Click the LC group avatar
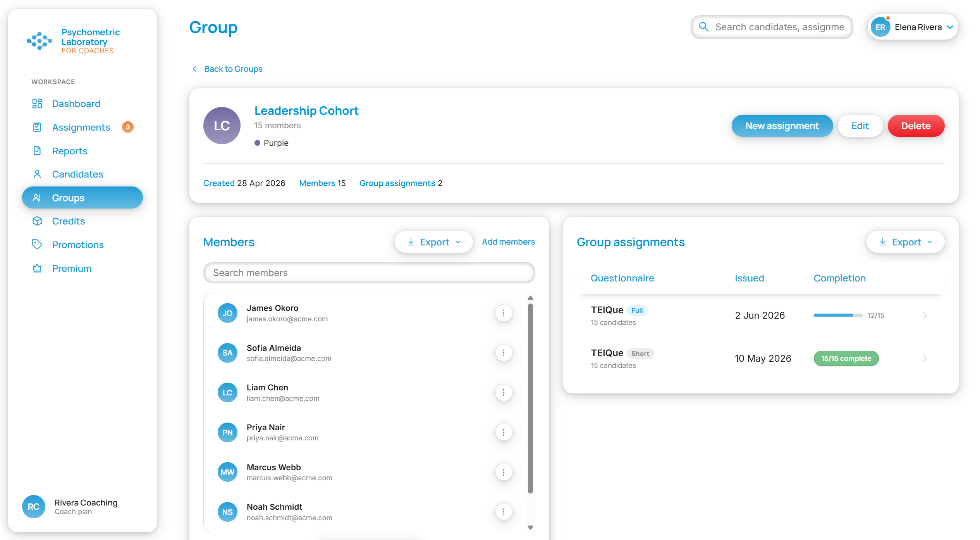The width and height of the screenshot is (980, 540). click(222, 126)
